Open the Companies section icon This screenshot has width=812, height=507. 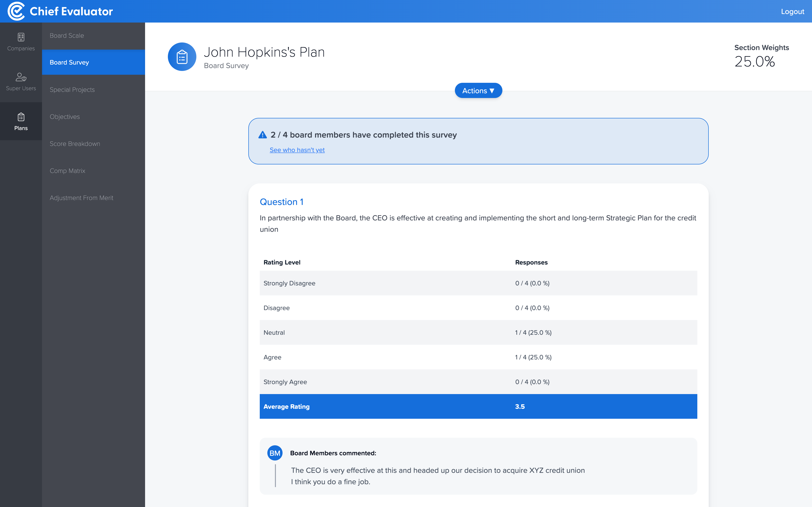click(x=21, y=37)
